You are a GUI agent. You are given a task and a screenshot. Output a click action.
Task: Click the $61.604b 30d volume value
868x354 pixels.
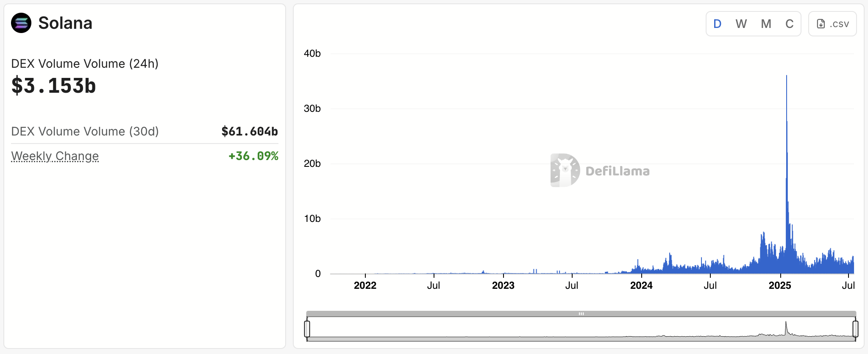250,132
